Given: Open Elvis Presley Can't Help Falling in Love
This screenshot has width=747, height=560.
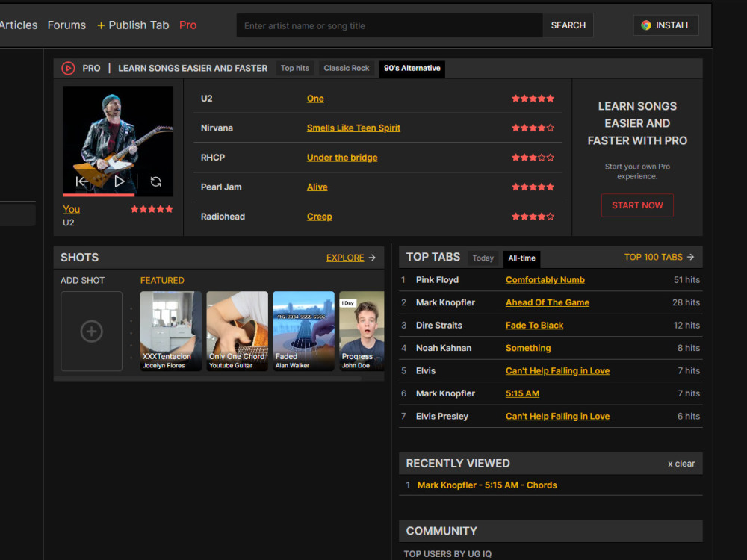Looking at the screenshot, I should pyautogui.click(x=557, y=416).
